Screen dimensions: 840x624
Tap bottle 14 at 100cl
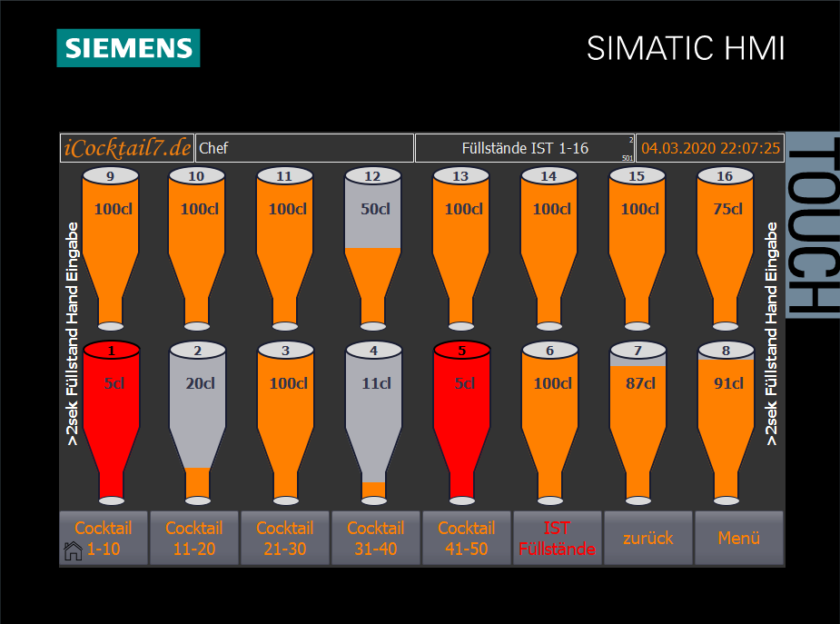click(548, 236)
